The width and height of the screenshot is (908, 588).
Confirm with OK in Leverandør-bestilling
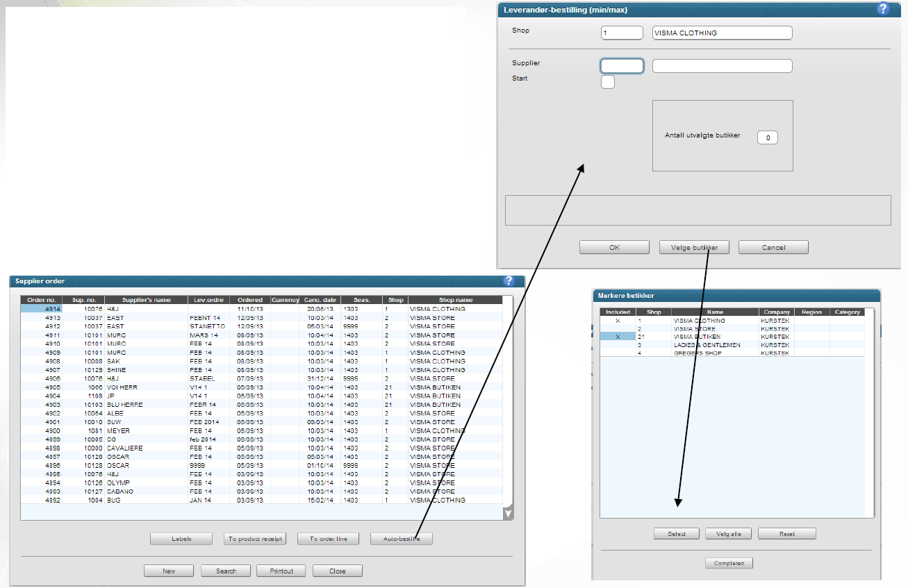click(614, 247)
